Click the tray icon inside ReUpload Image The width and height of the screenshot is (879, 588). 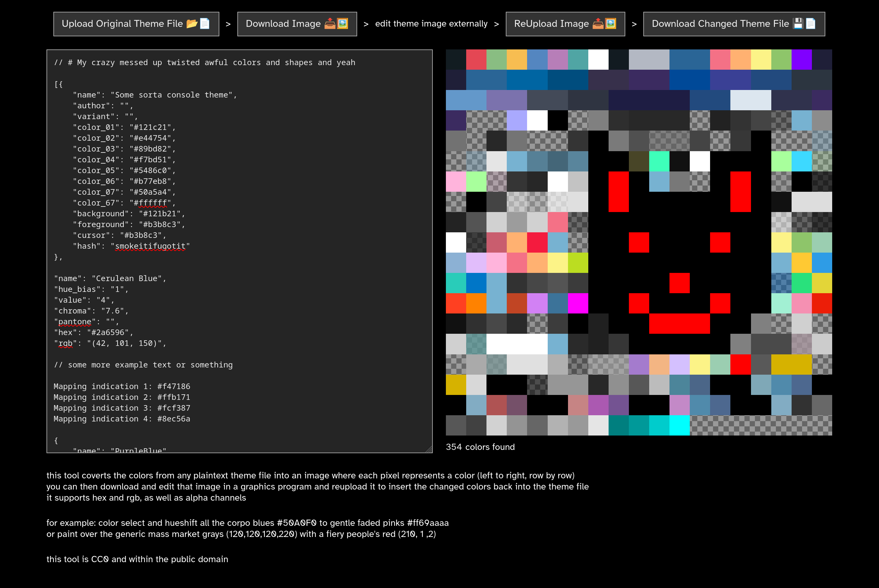tap(598, 24)
